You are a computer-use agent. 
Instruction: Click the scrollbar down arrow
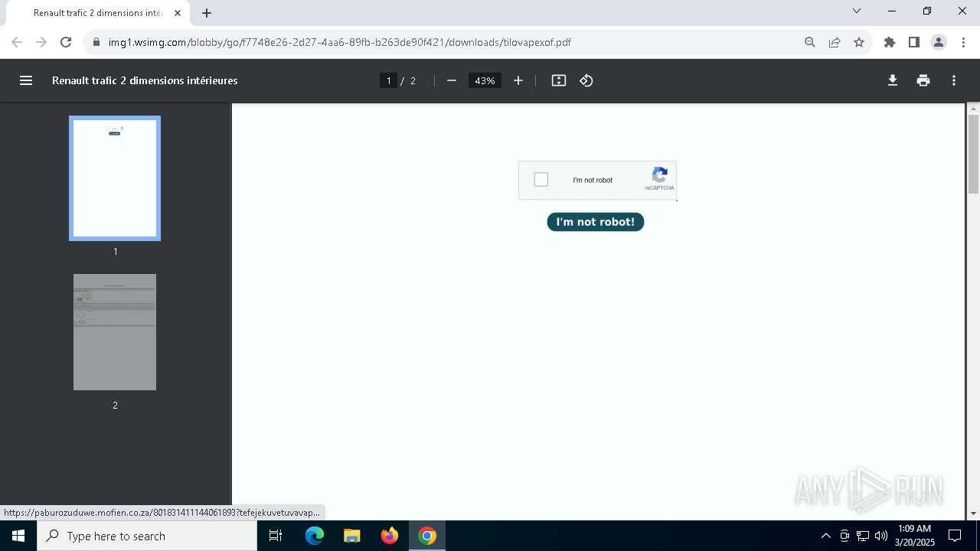point(973,514)
